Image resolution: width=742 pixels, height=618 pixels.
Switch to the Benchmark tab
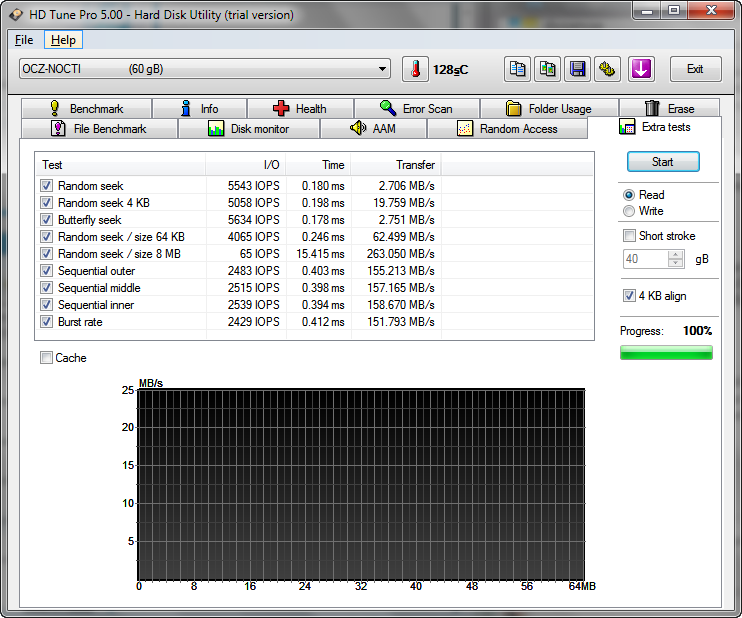[87, 109]
